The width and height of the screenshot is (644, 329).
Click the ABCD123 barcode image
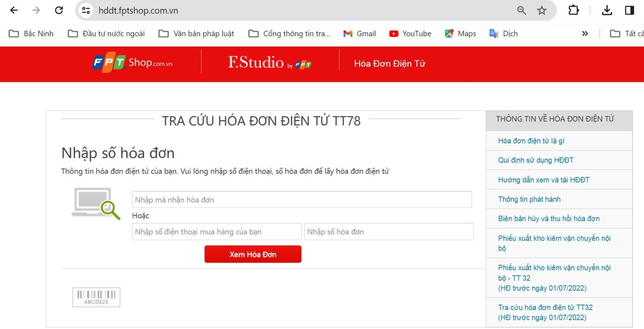(x=96, y=297)
